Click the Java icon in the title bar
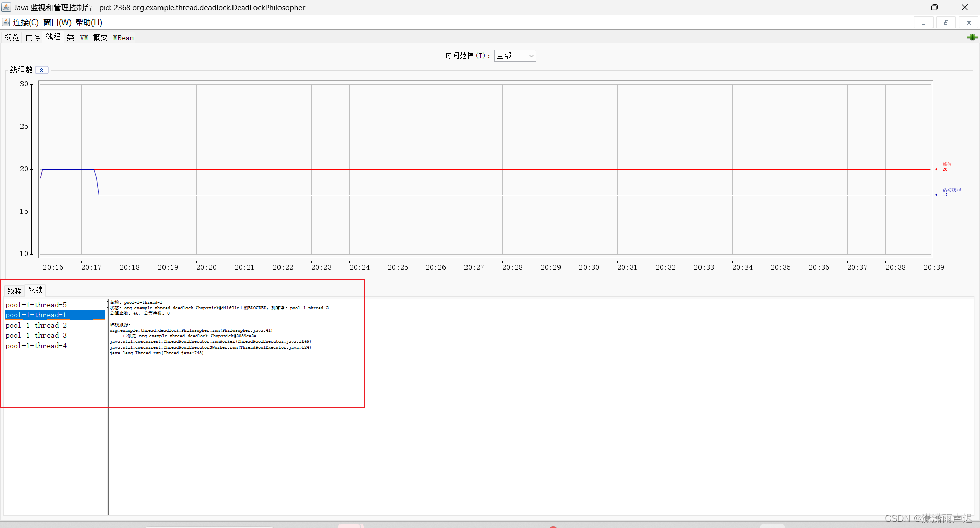 (x=6, y=7)
